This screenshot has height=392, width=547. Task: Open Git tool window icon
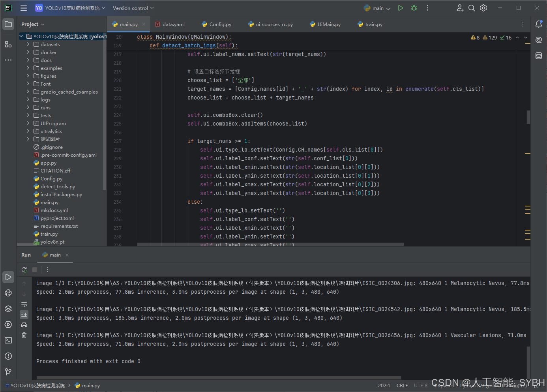pyautogui.click(x=8, y=372)
